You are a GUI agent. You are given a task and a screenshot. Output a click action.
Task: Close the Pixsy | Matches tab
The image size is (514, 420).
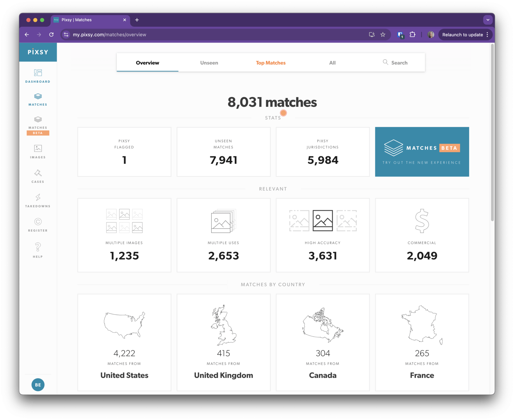click(125, 20)
